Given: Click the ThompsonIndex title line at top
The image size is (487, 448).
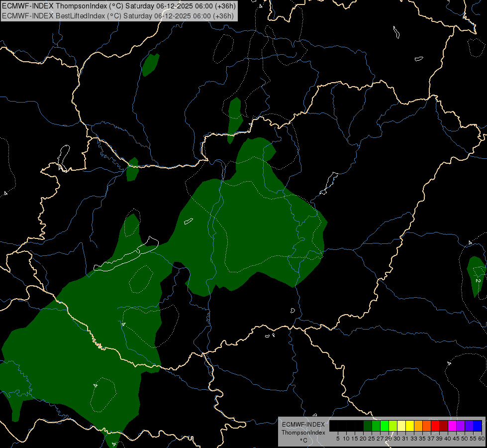Looking at the screenshot, I should click(119, 6).
